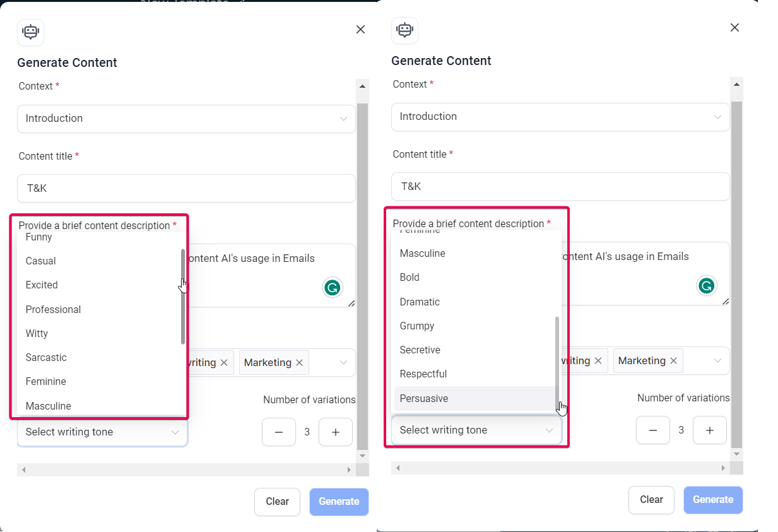This screenshot has height=532, width=778.
Task: Remove the Marketing tag in right panel
Action: point(674,361)
